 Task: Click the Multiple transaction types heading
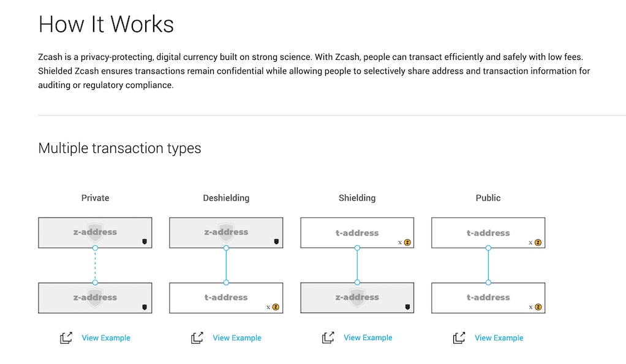coord(119,148)
